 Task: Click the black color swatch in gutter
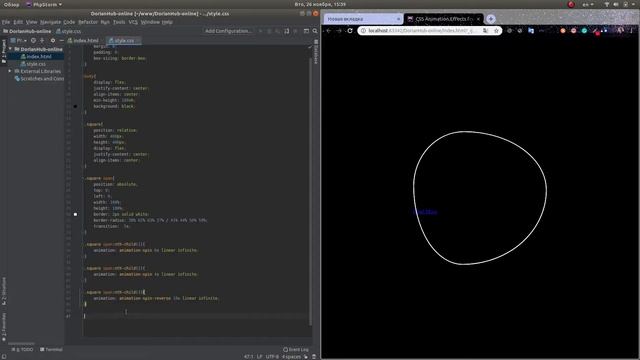75,106
